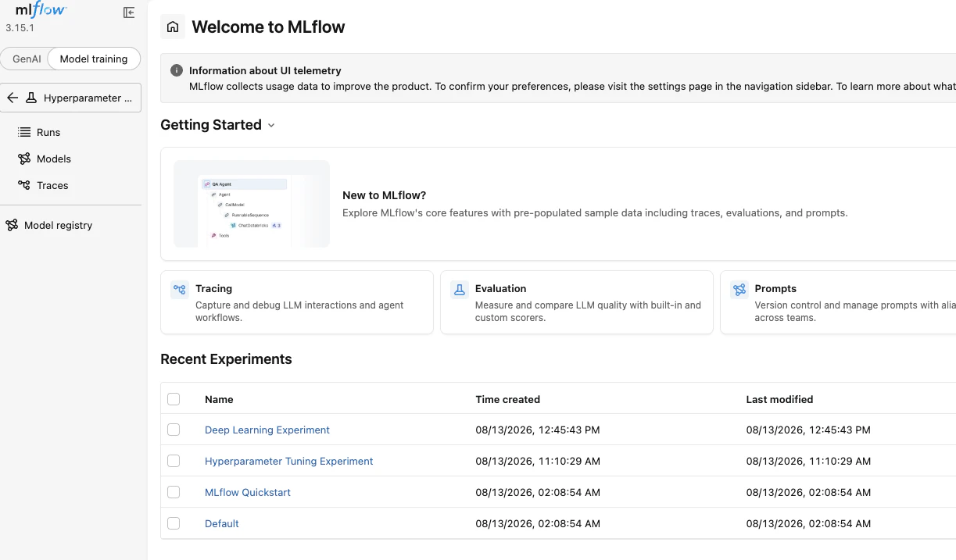Viewport: 956px width, 560px height.
Task: Open the Hyperparameter Tuning Experiment link
Action: tap(289, 461)
